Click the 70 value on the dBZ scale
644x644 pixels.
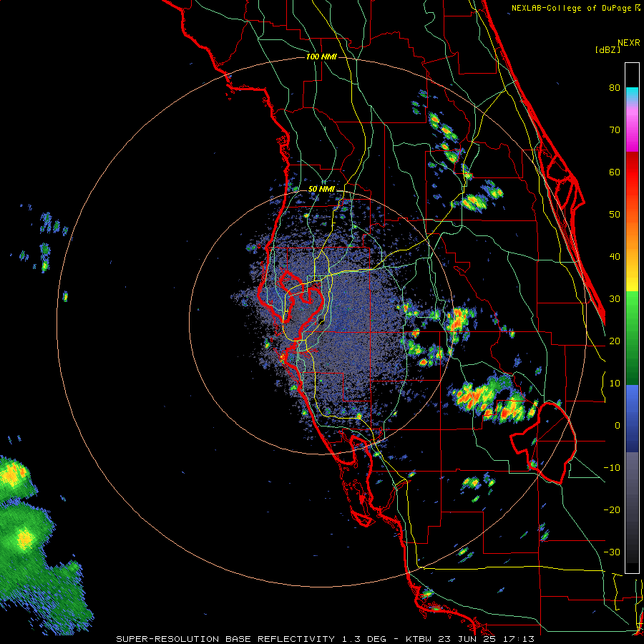point(615,130)
